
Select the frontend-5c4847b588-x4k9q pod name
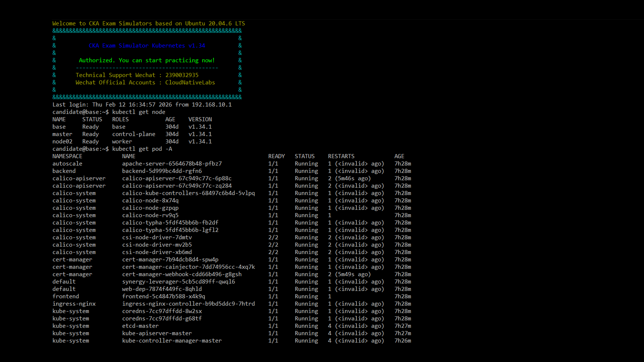[163, 296]
